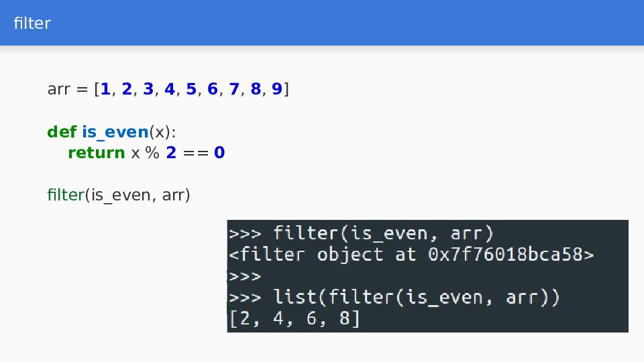644x362 pixels.
Task: Click the green "return" keyword
Action: [97, 153]
